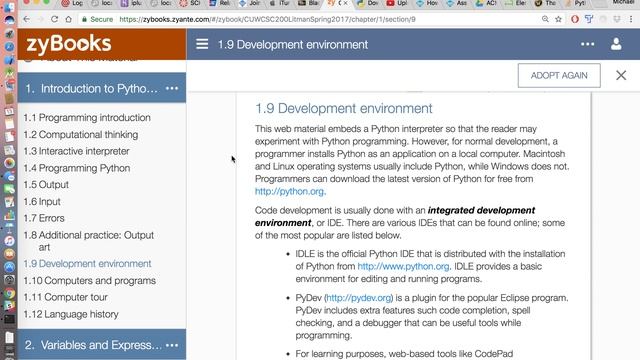The image size is (640, 360).
Task: Follow the http://pydev.org link
Action: click(x=359, y=298)
